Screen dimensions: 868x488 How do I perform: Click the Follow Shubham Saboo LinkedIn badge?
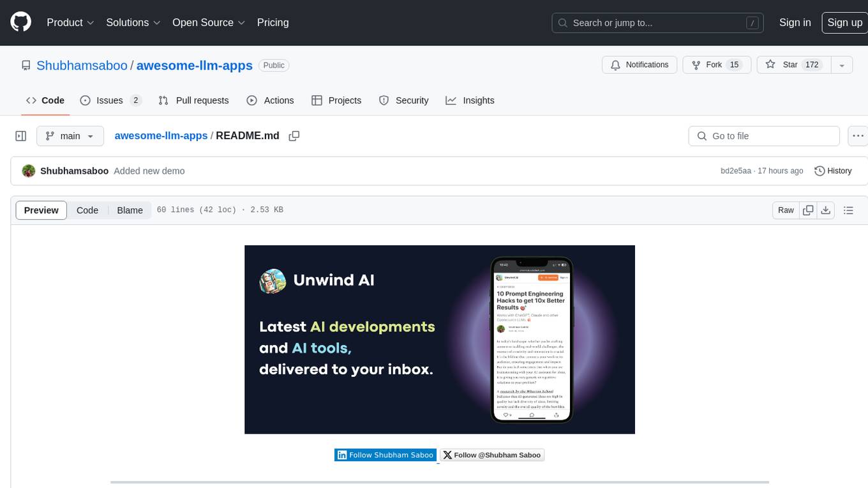click(385, 455)
